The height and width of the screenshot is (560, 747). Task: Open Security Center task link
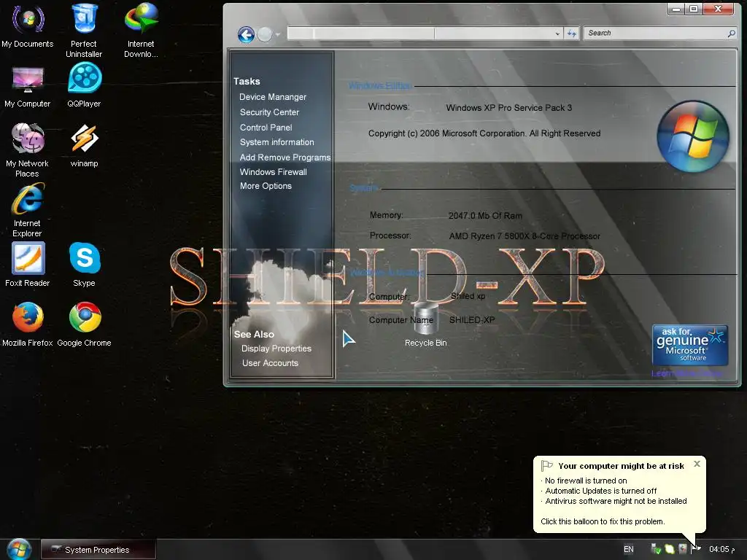pyautogui.click(x=269, y=112)
